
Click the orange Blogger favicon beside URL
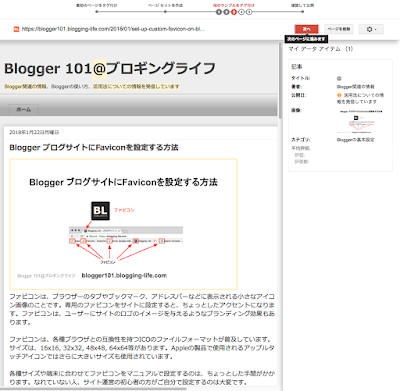pyautogui.click(x=16, y=29)
